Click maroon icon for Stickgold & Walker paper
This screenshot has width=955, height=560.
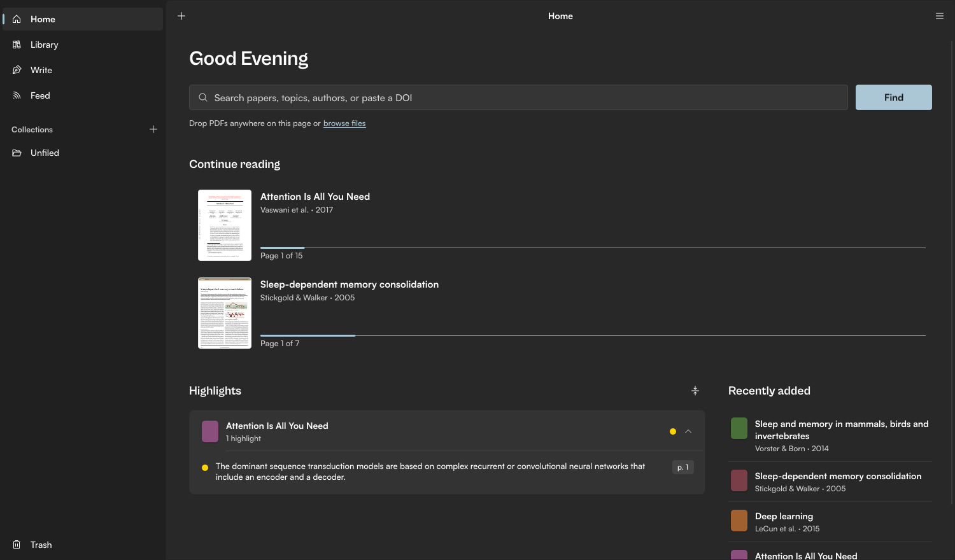[739, 480]
